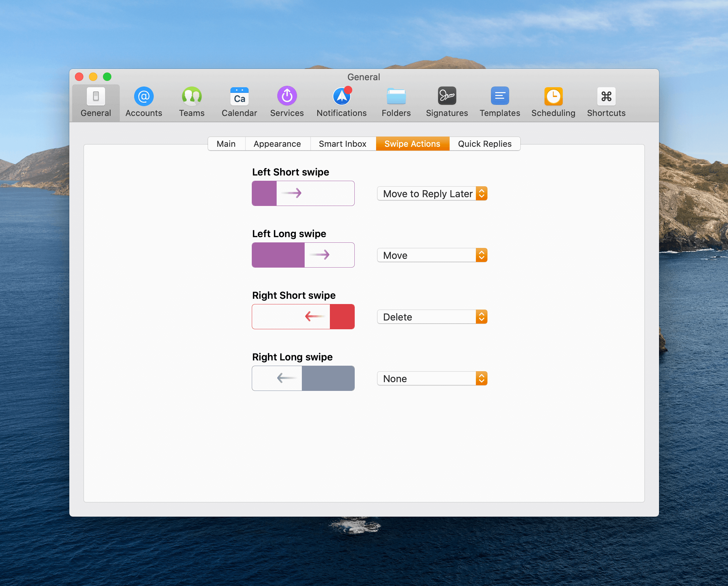728x586 pixels.
Task: Open the Accounts preferences pane
Action: (x=144, y=102)
